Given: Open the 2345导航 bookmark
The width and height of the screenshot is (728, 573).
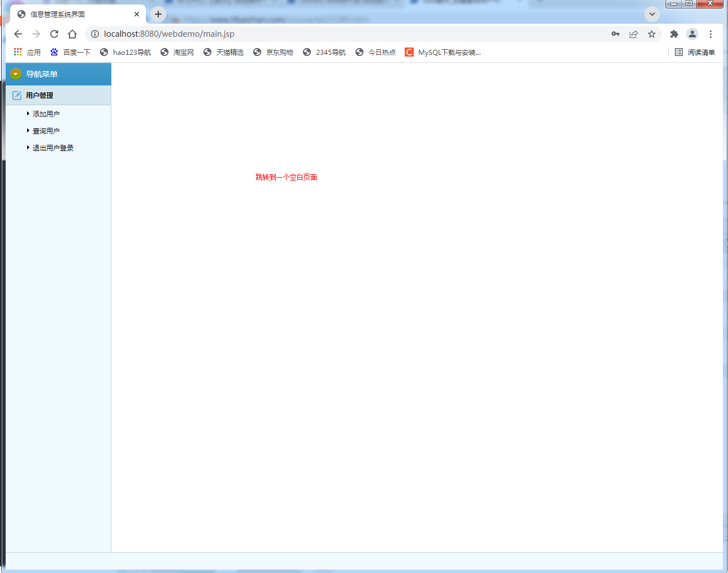Looking at the screenshot, I should (x=324, y=52).
